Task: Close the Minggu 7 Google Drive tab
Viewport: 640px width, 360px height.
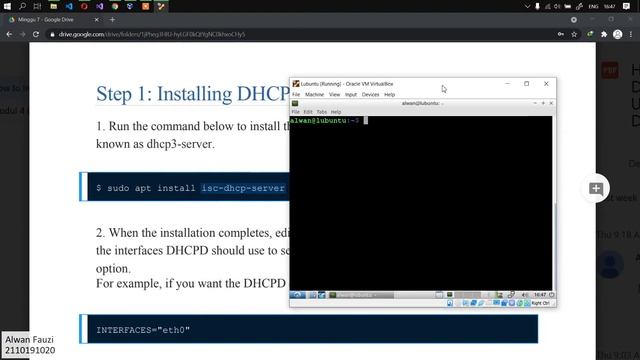Action: (x=97, y=20)
